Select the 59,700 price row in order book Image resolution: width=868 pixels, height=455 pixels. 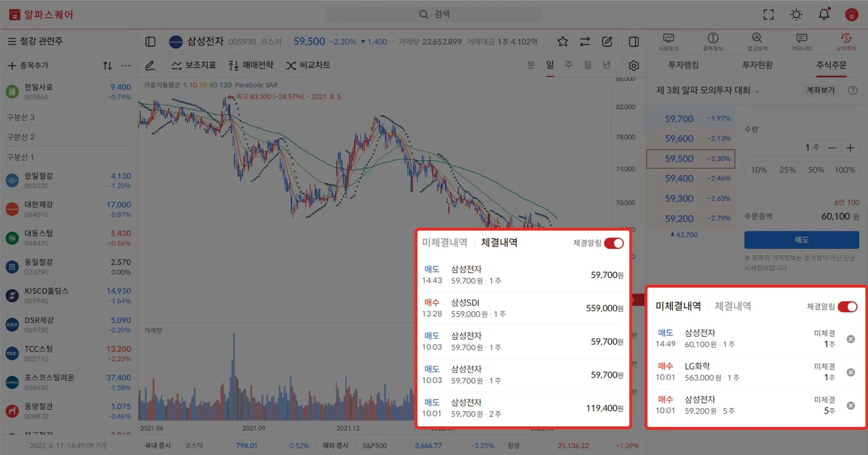click(x=690, y=118)
